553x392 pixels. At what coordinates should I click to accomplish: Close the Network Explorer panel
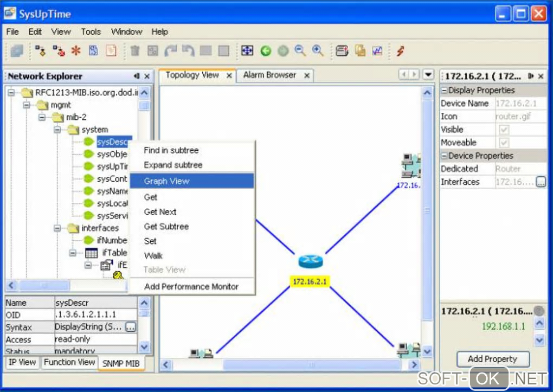147,76
